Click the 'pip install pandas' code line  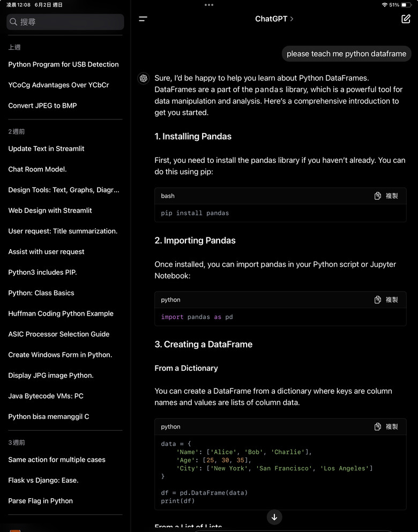coord(195,213)
